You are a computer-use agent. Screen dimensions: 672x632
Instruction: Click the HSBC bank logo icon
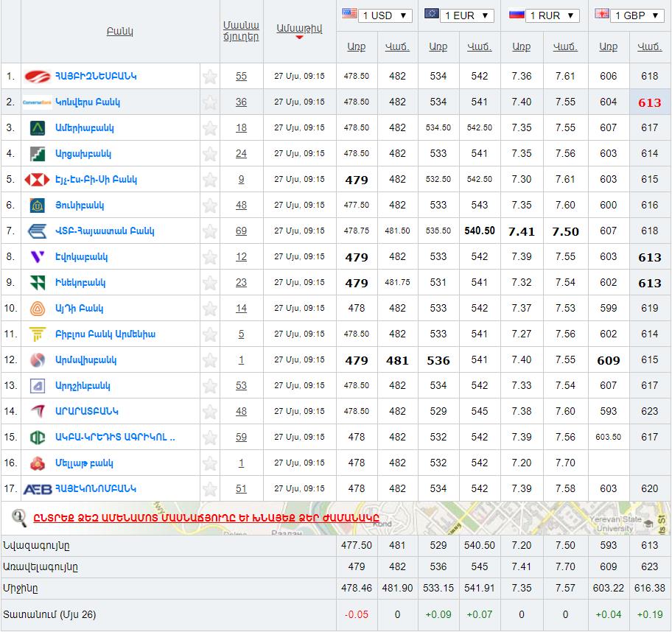point(37,180)
